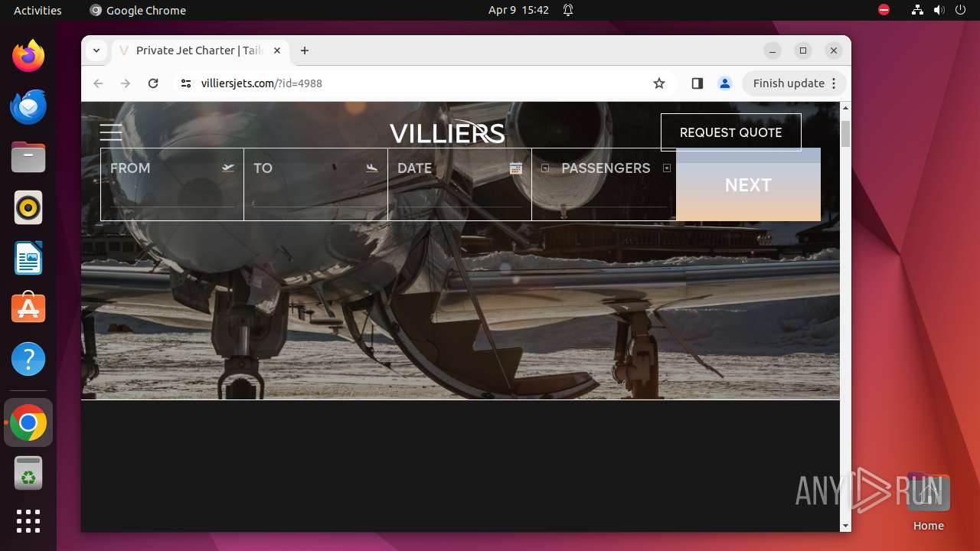Open the Trash from the dock
Image resolution: width=980 pixels, height=551 pixels.
tap(28, 473)
